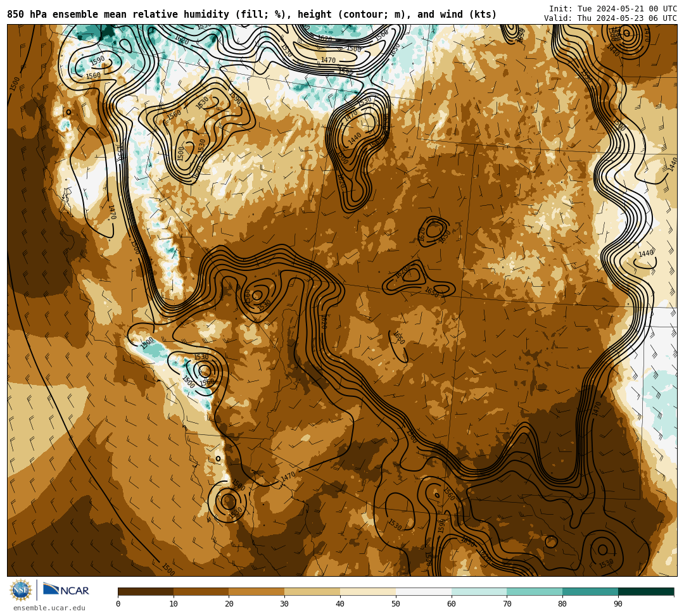Click the 70-80 teal colorbar segment
Screen dimensions: 684x616
[x=535, y=591]
